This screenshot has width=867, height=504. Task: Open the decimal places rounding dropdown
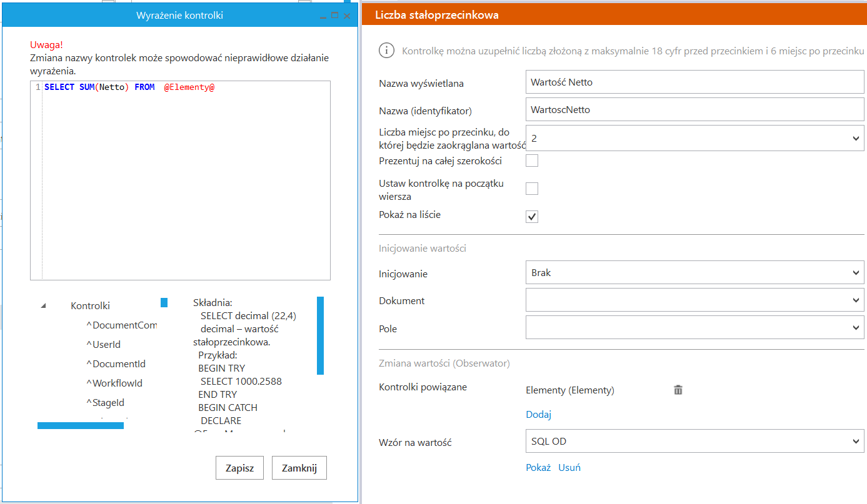point(695,138)
